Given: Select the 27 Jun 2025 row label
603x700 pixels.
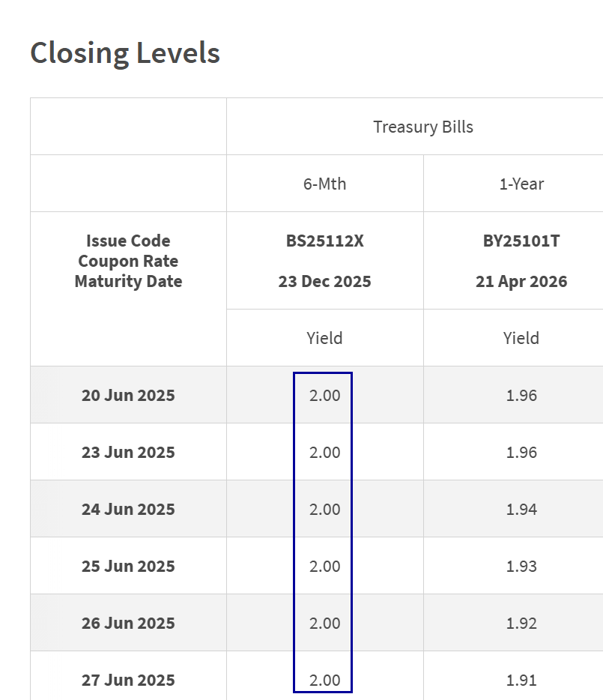Looking at the screenshot, I should point(128,680).
